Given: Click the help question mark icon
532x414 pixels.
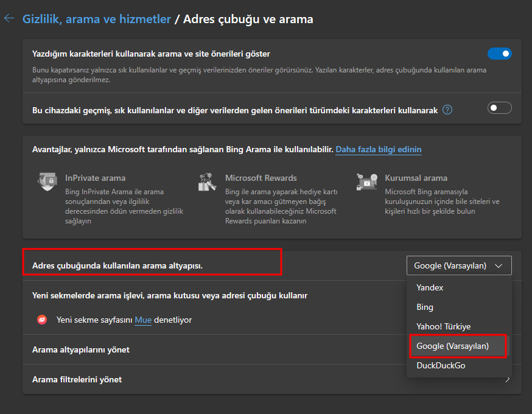Looking at the screenshot, I should click(447, 110).
